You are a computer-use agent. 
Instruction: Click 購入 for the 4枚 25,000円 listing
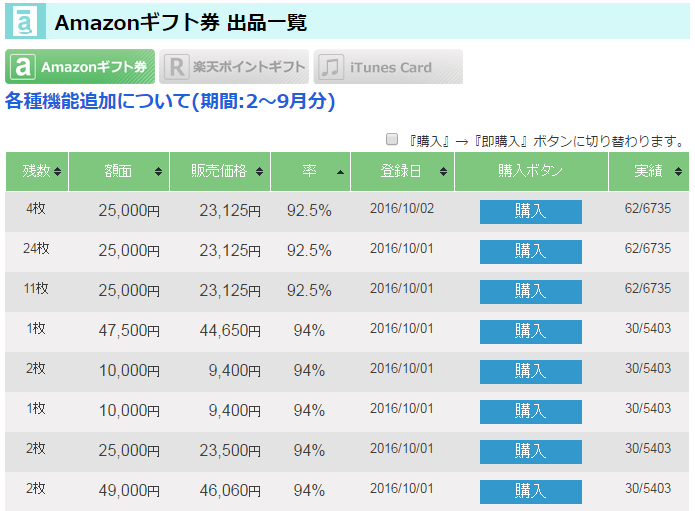pos(531,212)
